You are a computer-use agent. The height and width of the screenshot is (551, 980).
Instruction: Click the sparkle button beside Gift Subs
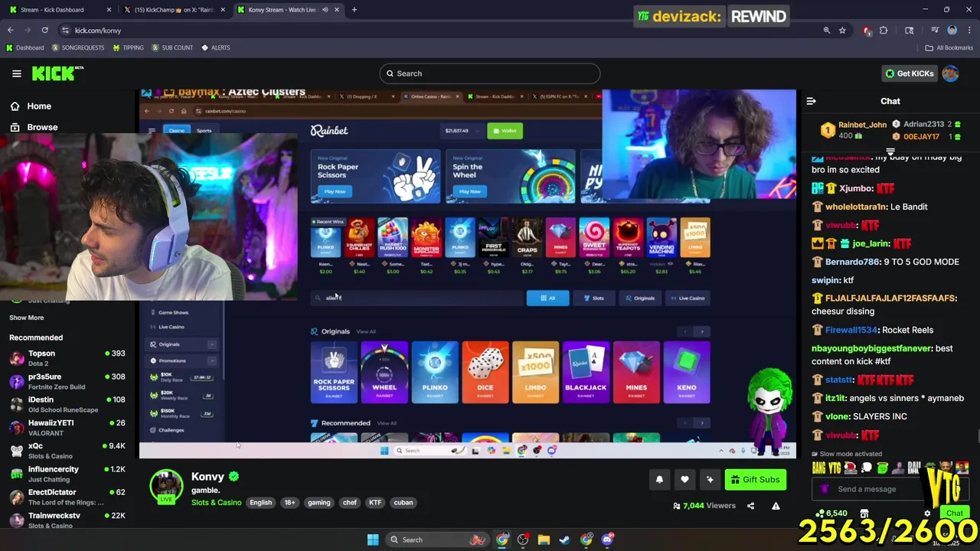coord(710,480)
